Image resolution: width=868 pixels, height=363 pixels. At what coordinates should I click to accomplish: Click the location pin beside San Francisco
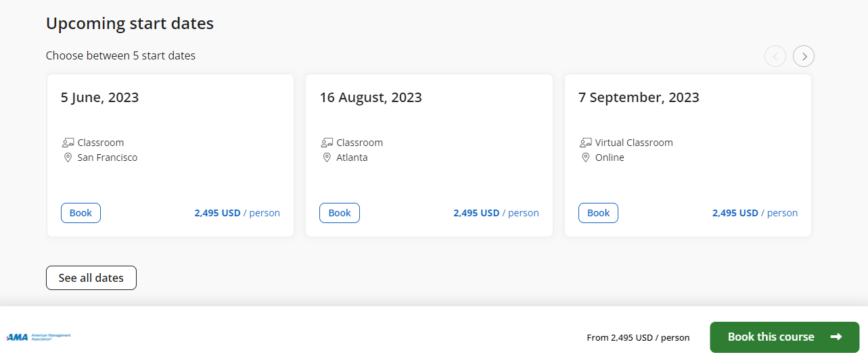pyautogui.click(x=68, y=158)
